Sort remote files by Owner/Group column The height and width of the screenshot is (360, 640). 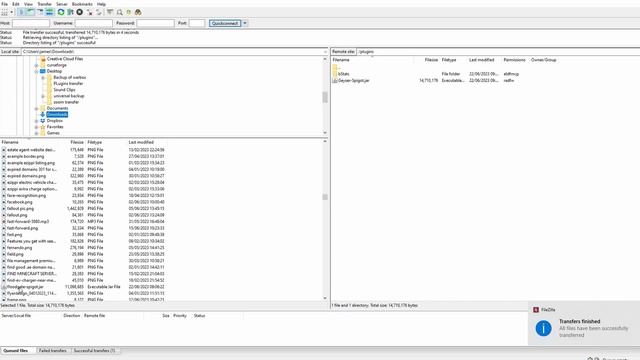point(544,60)
